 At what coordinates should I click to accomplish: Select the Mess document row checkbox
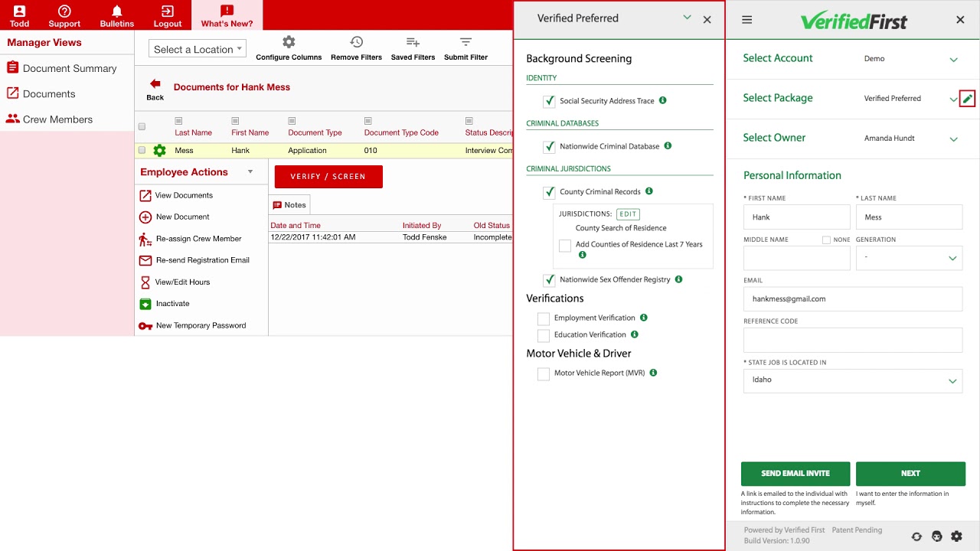coord(142,151)
